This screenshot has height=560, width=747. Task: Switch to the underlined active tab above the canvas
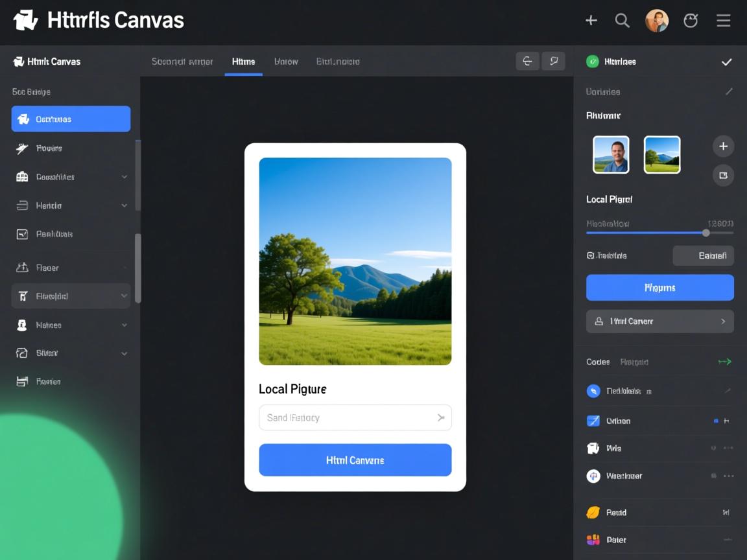point(243,62)
